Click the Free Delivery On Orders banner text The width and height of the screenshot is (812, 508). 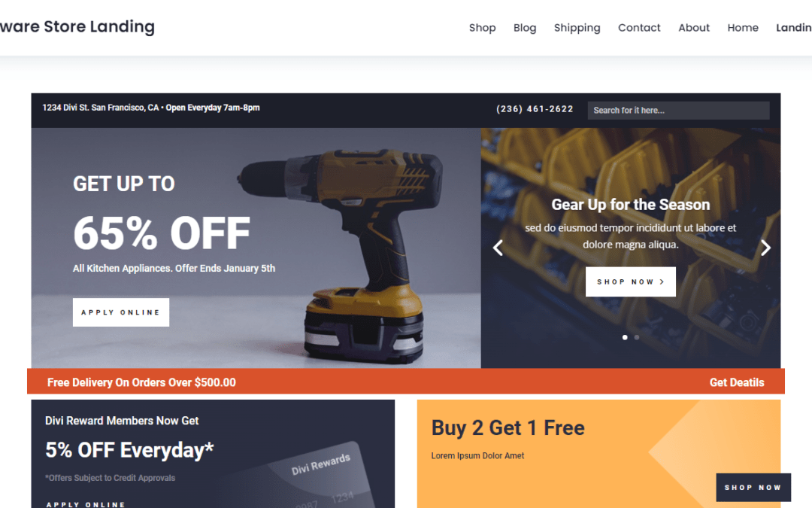[x=141, y=382]
